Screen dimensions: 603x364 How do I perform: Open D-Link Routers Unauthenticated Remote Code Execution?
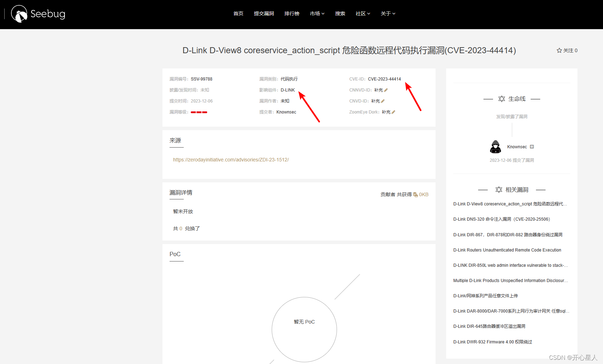coord(507,250)
